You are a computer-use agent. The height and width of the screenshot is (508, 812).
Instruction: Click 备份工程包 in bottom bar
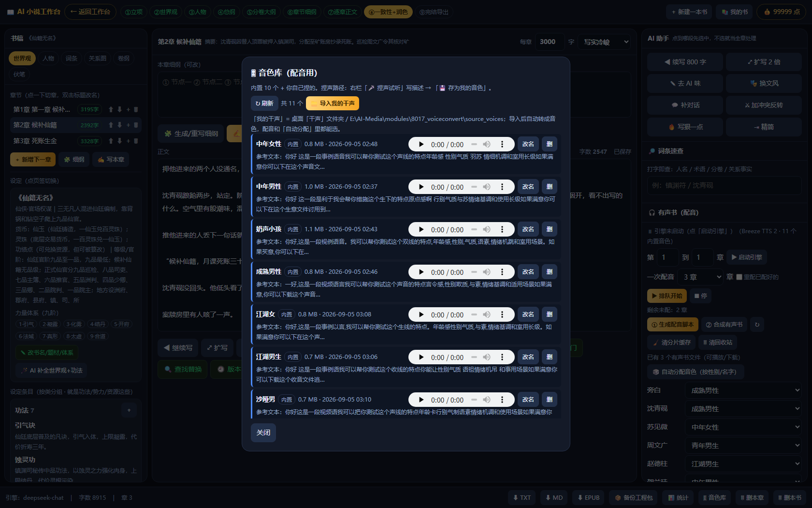634,498
